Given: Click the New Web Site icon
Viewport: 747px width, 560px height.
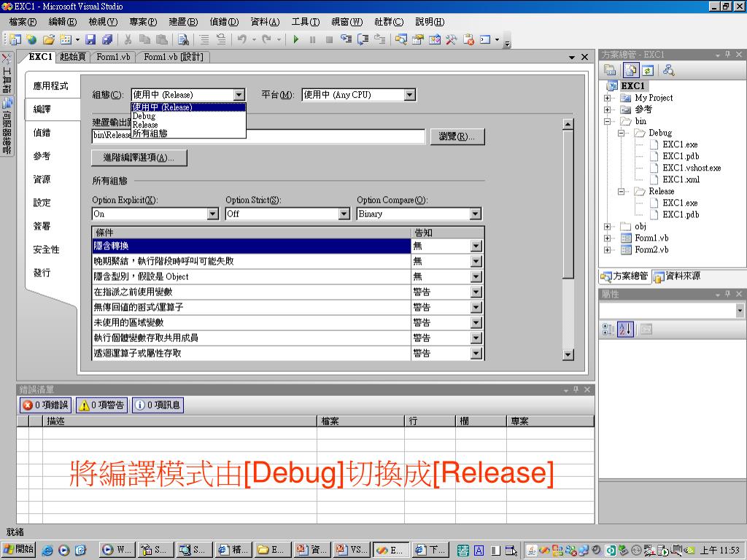Looking at the screenshot, I should pos(31,39).
